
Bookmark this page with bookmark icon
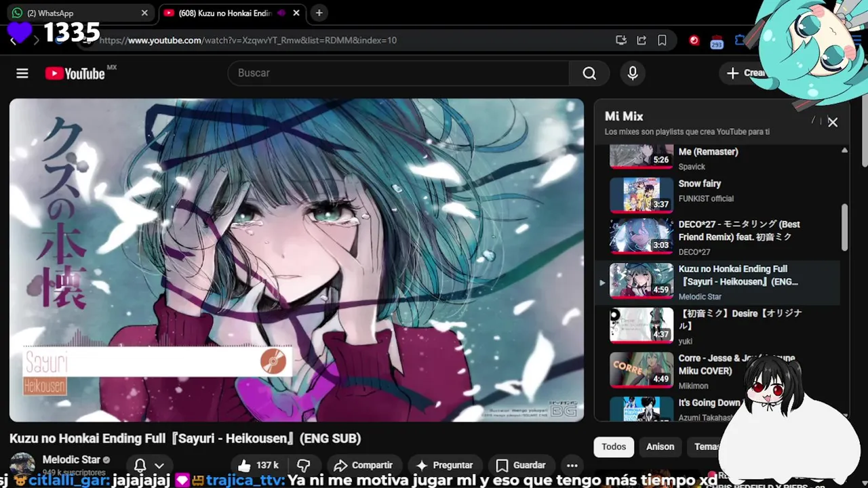click(x=662, y=40)
